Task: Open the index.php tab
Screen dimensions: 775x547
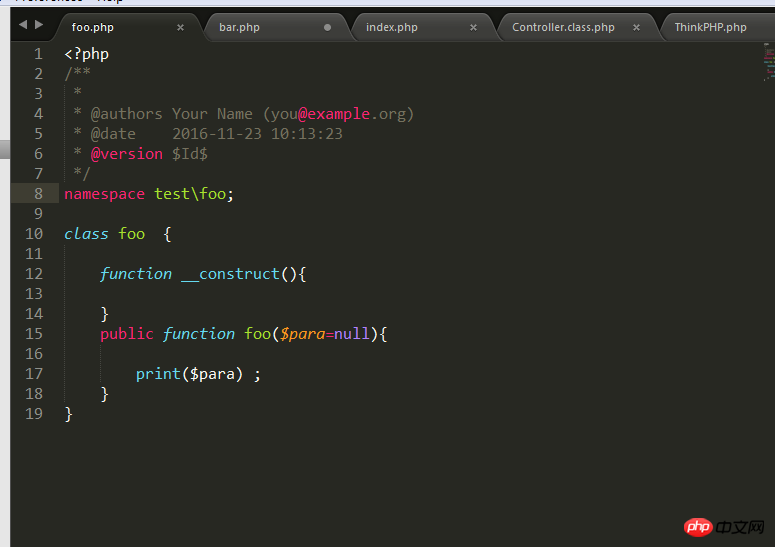Action: point(391,27)
